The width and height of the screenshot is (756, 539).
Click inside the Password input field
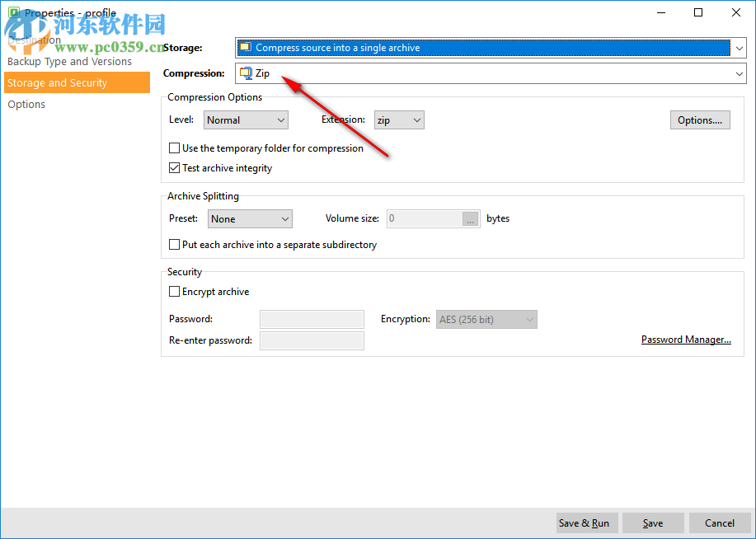(312, 319)
